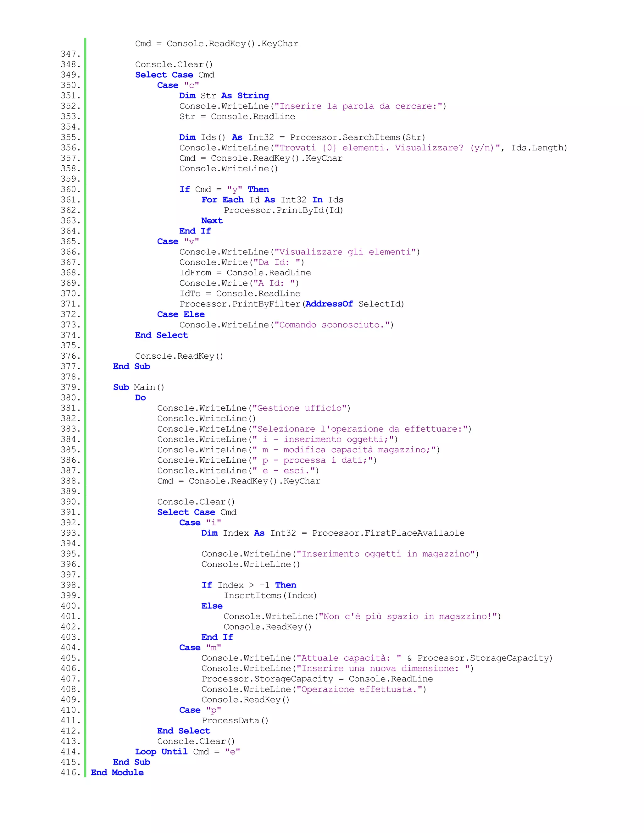This screenshot has height=833, width=644.
Task: Click 'IdFrom = Console.ReadLine' line
Action: [x=245, y=273]
